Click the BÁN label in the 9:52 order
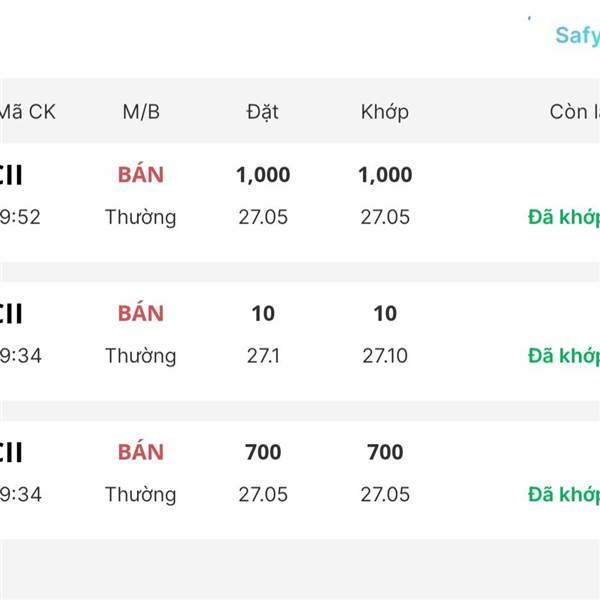Screen dimensions: 600x600 coord(141,175)
